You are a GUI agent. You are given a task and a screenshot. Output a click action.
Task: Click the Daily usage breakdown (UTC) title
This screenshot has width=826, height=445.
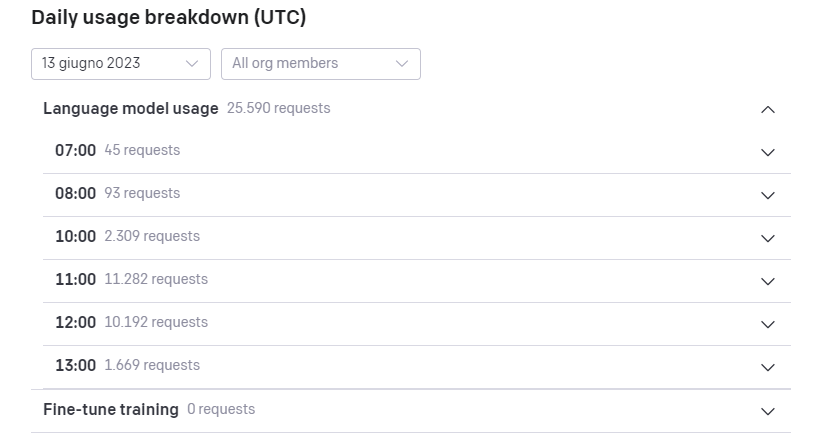(x=169, y=17)
